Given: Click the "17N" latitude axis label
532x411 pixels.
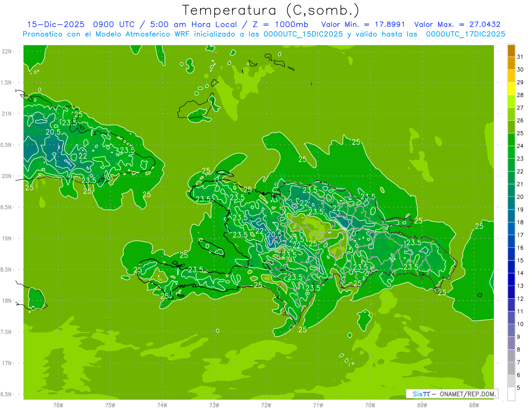Looking at the screenshot, I should [x=8, y=363].
